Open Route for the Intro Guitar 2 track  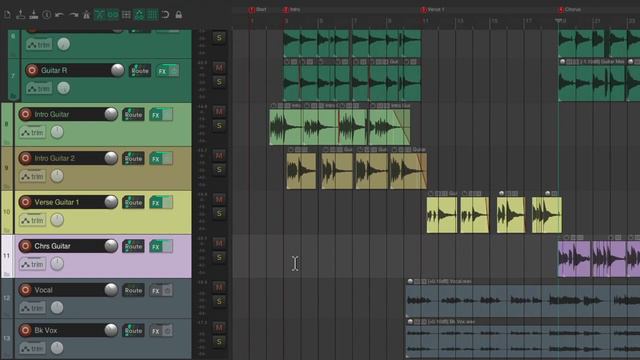pyautogui.click(x=133, y=158)
